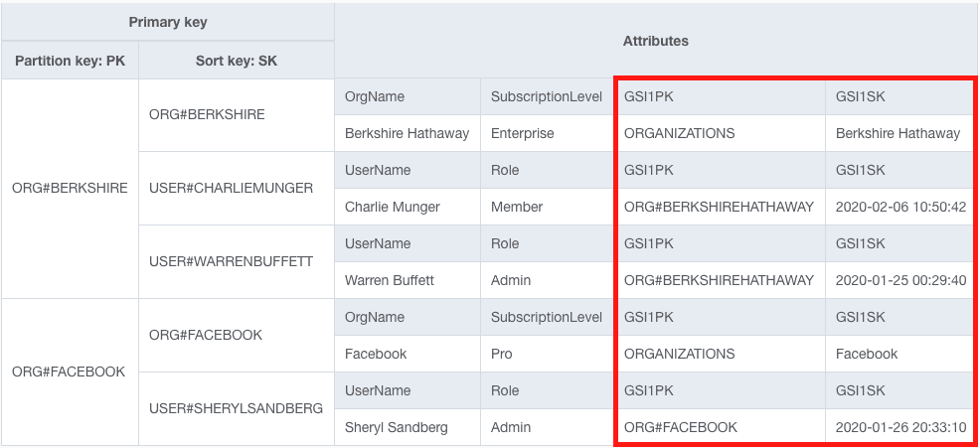
Task: Click the Primary key header cell
Action: (168, 22)
